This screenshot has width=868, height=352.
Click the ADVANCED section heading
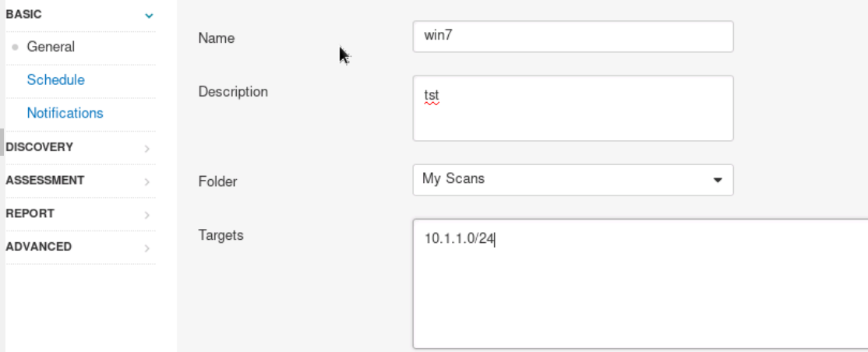click(x=38, y=247)
